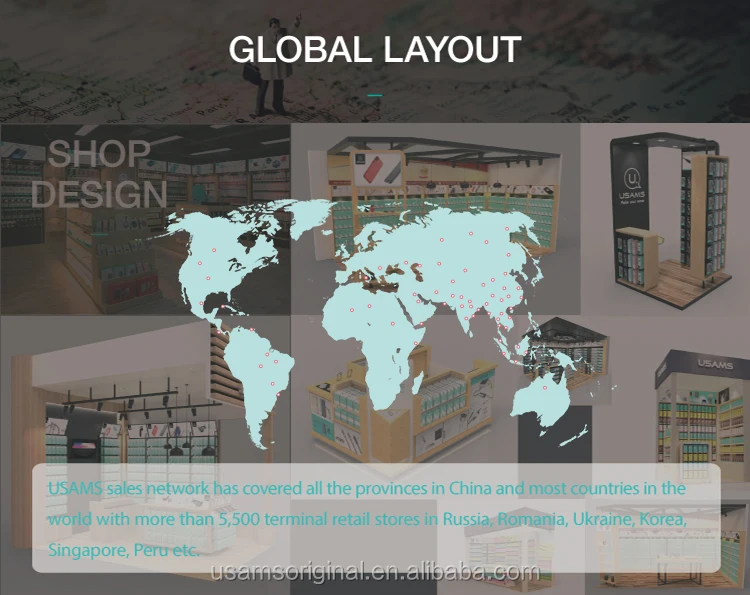The height and width of the screenshot is (595, 750).
Task: Click the SHOP DESIGN title text
Action: [100, 174]
